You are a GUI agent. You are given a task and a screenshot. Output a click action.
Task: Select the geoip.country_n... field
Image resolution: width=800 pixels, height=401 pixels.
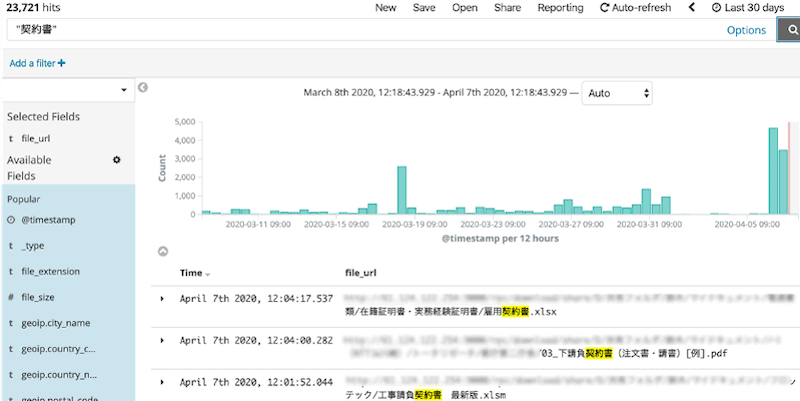click(x=59, y=375)
